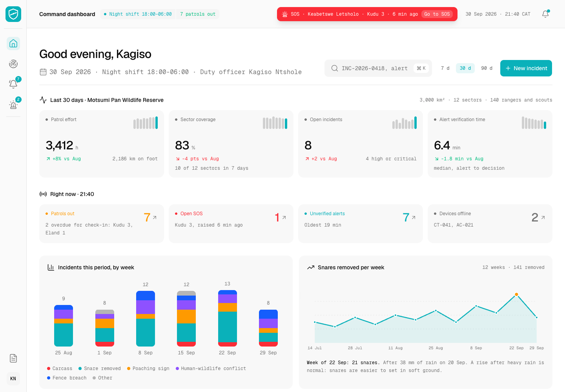Create a New incident
The width and height of the screenshot is (565, 392).
click(x=526, y=68)
